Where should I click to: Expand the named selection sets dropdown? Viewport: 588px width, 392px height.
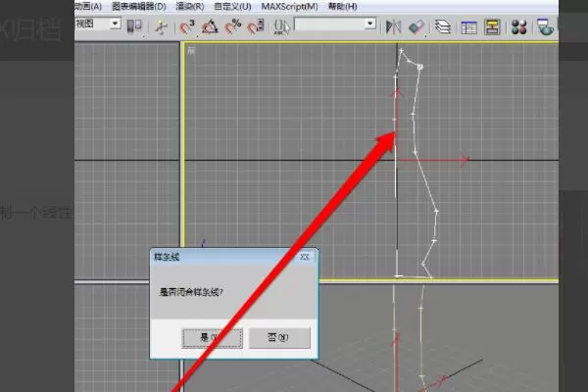(x=370, y=24)
